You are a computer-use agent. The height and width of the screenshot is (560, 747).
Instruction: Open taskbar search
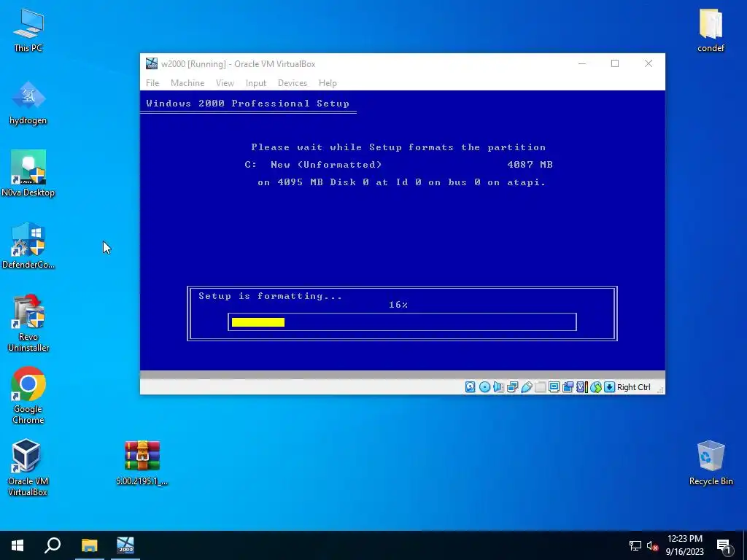[x=53, y=545]
